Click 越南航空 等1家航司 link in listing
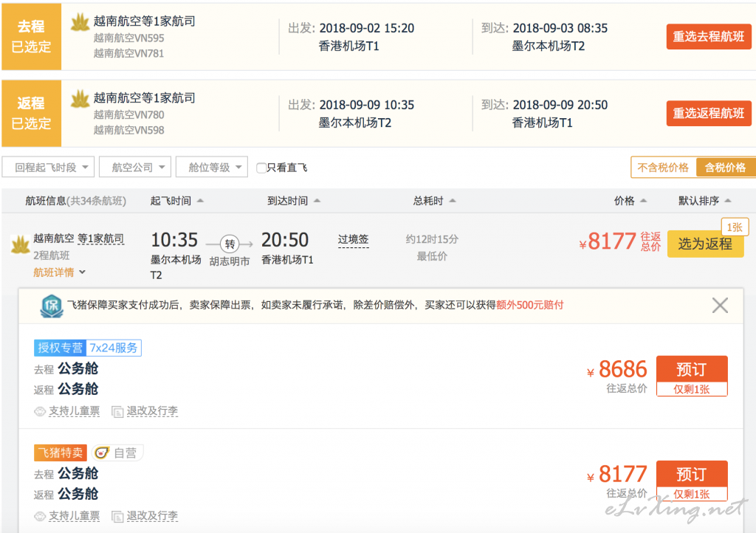This screenshot has height=533, width=756. point(78,238)
